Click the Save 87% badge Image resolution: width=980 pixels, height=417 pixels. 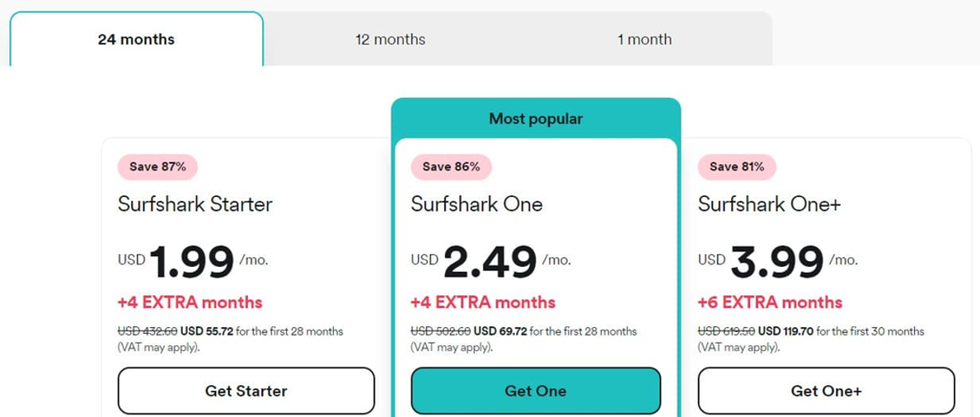point(158,167)
